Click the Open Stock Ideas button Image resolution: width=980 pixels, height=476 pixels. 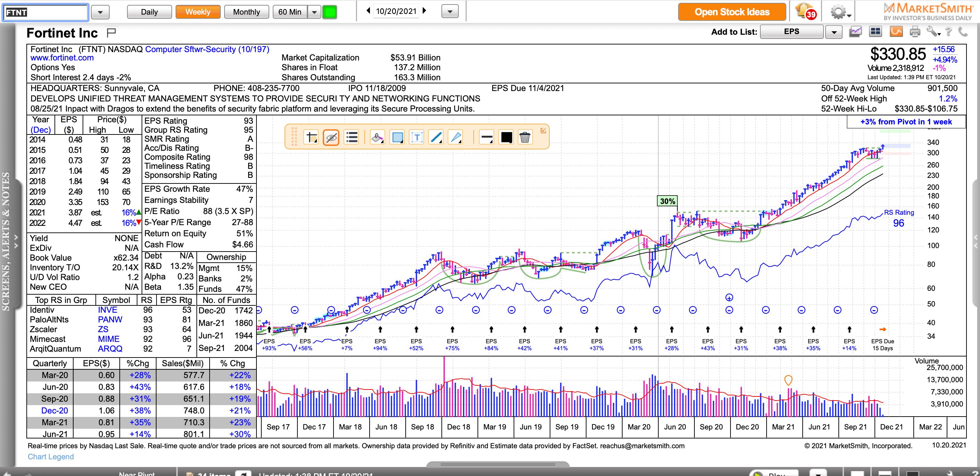(732, 12)
